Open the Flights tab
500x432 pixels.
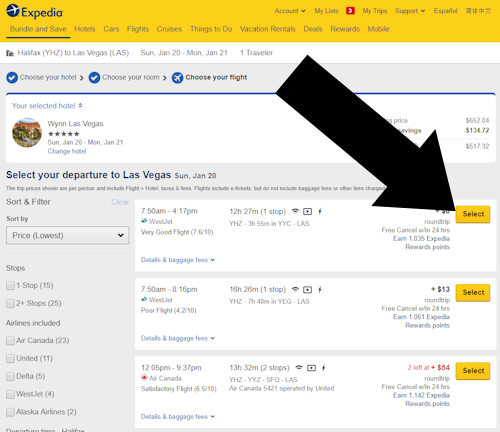coord(138,29)
